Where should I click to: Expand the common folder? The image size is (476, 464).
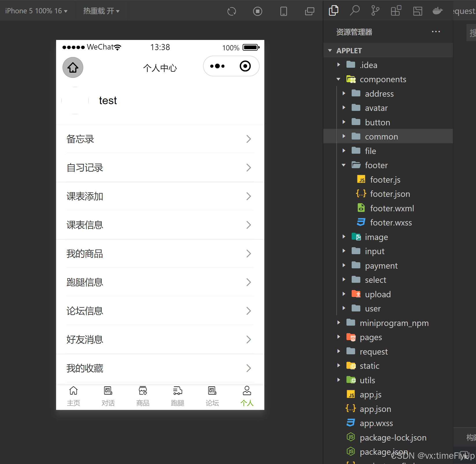388,136
